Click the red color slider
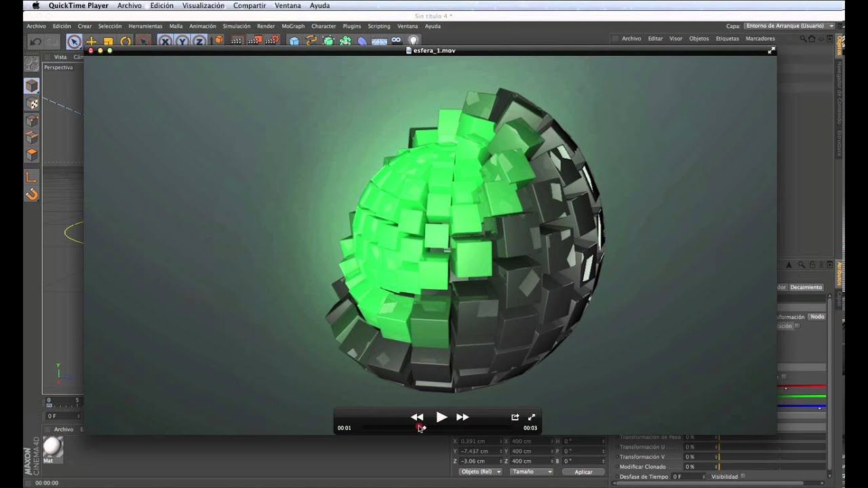The width and height of the screenshot is (868, 488). pos(801,386)
